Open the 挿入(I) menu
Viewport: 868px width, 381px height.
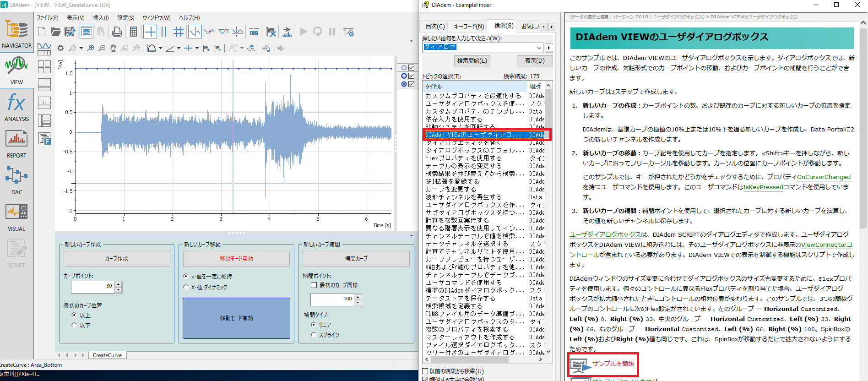point(101,18)
